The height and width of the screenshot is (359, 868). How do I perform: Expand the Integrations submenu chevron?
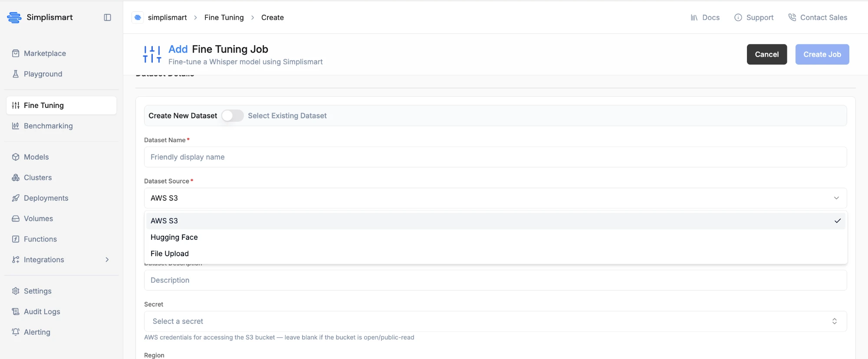(x=107, y=260)
